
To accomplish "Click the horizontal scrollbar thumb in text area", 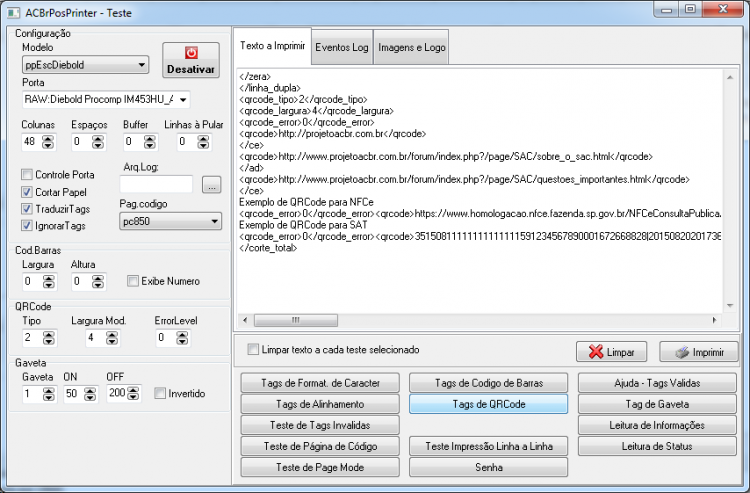I will coord(296,320).
